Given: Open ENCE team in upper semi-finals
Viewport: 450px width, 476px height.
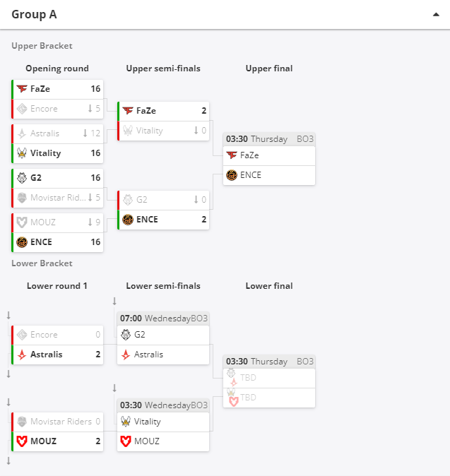Looking at the screenshot, I should pyautogui.click(x=163, y=220).
